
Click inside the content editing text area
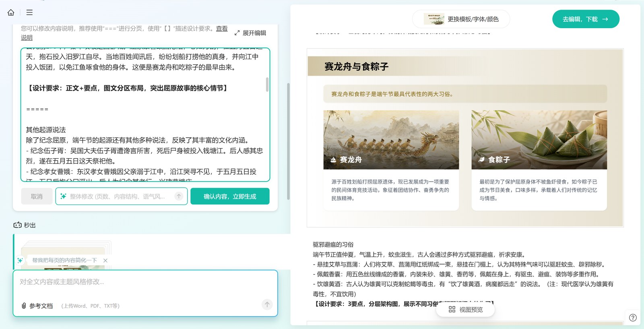pyautogui.click(x=145, y=115)
